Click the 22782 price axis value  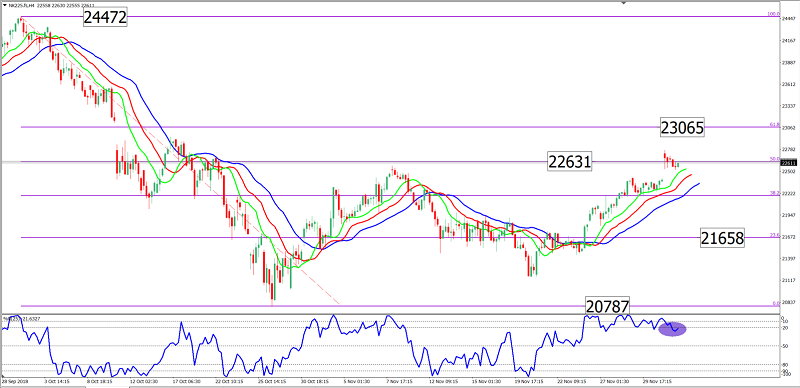coord(789,150)
